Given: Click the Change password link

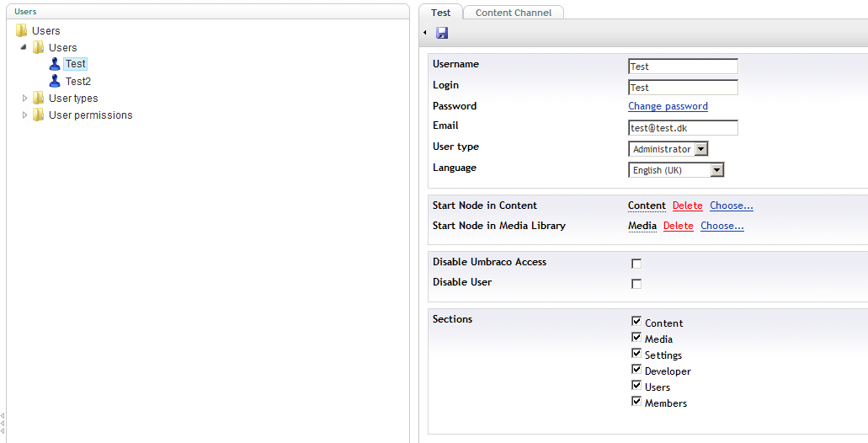Looking at the screenshot, I should (x=668, y=106).
